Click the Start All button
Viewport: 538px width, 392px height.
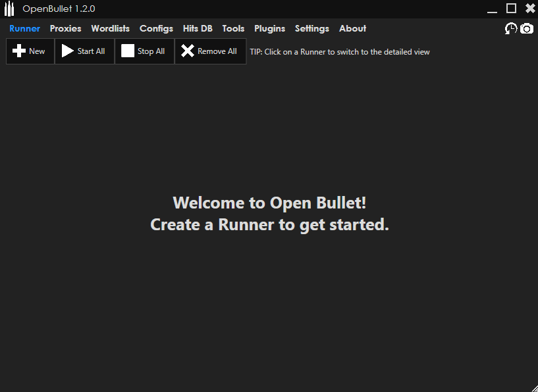[84, 51]
